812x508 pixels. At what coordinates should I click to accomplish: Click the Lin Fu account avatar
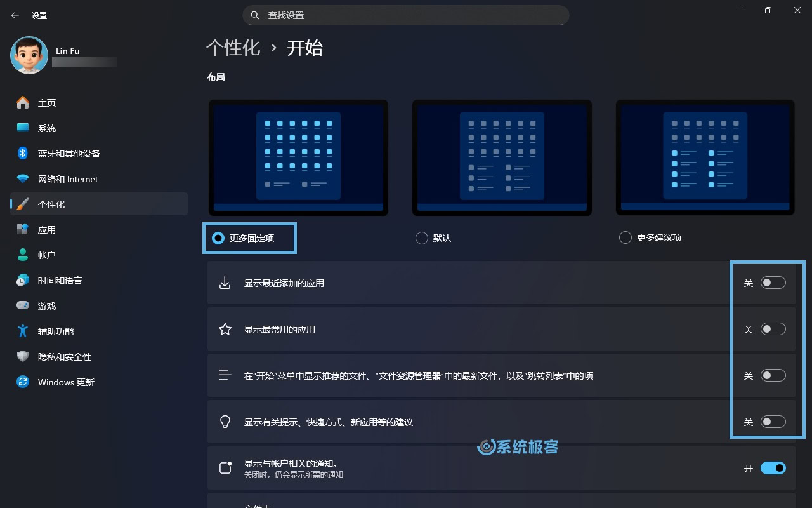coord(29,55)
